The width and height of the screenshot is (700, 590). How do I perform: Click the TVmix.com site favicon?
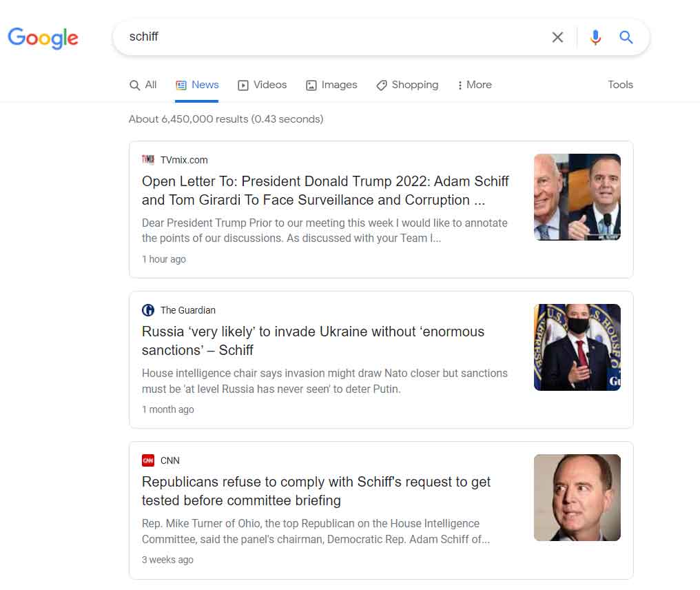(x=147, y=159)
